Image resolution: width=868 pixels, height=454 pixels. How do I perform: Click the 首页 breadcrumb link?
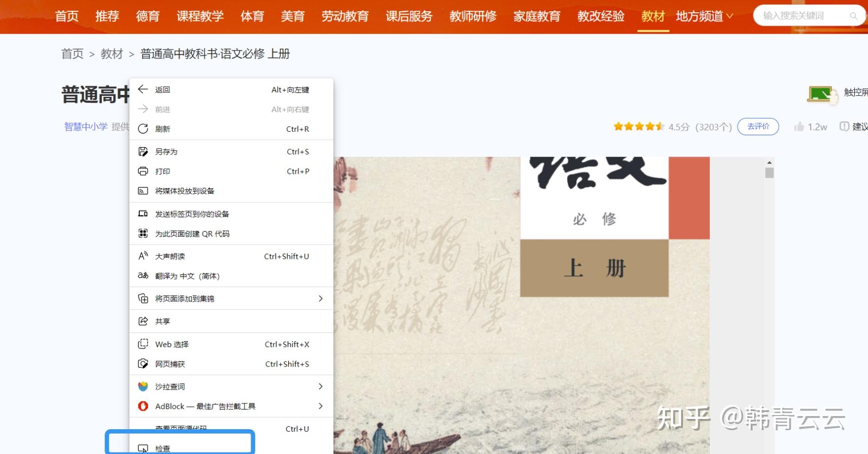(x=72, y=54)
